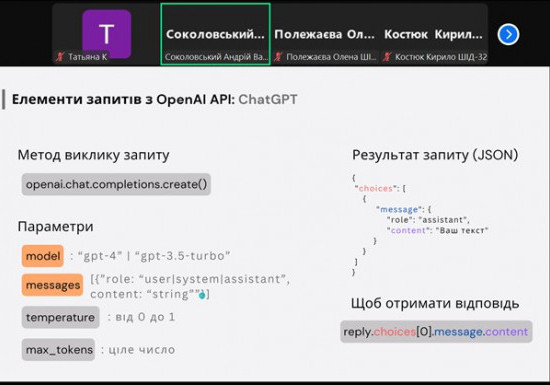Open the Костюк Кирил... participant tile
The height and width of the screenshot is (385, 550).
point(434,34)
